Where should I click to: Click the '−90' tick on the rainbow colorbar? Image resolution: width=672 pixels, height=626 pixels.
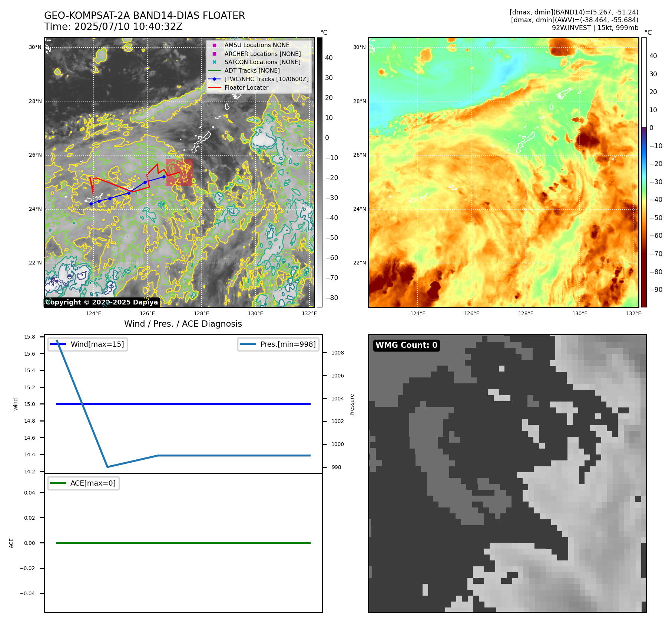656,290
